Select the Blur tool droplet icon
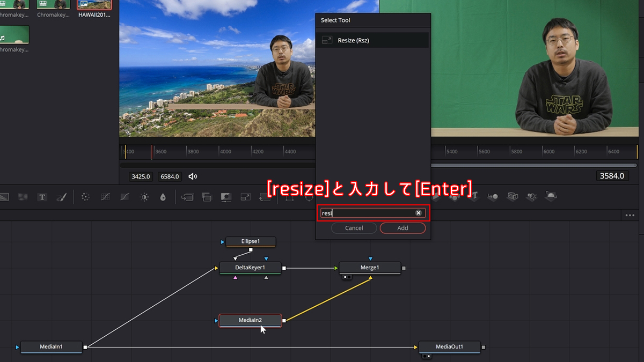644x362 pixels. click(164, 196)
